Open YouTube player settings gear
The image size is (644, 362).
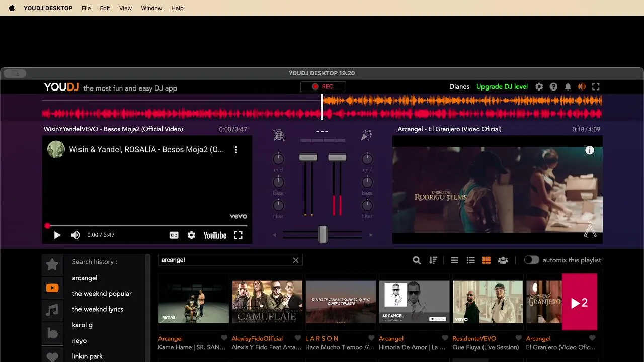pyautogui.click(x=191, y=235)
